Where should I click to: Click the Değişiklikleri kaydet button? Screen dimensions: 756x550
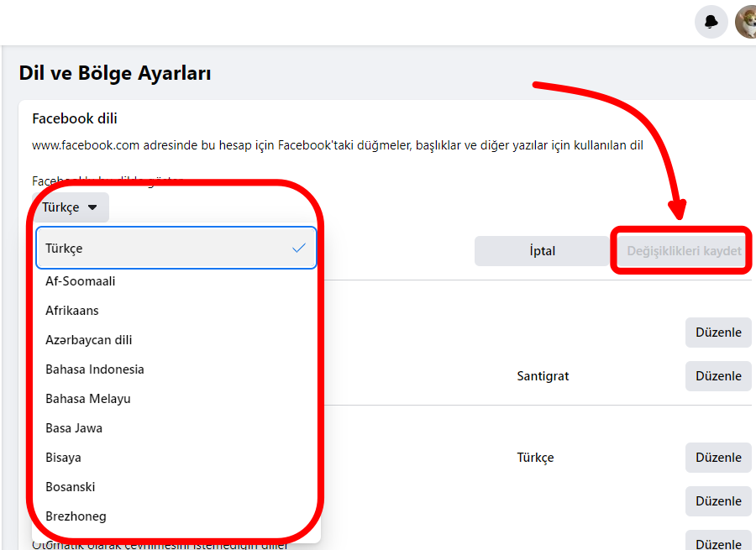[x=684, y=251]
